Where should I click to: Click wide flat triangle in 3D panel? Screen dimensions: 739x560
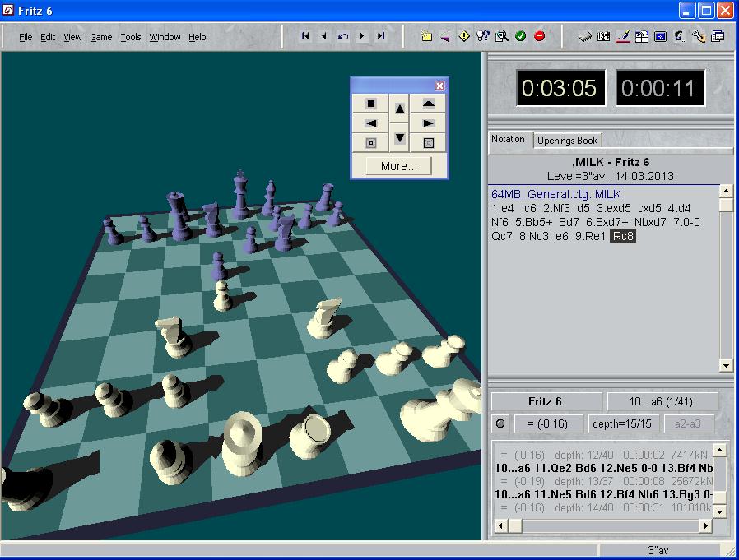[428, 103]
